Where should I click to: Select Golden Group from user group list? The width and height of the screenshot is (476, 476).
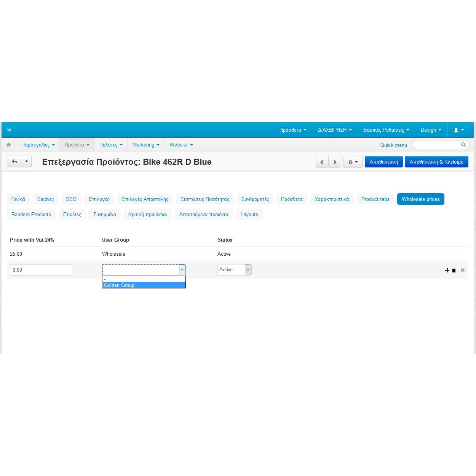click(x=144, y=285)
